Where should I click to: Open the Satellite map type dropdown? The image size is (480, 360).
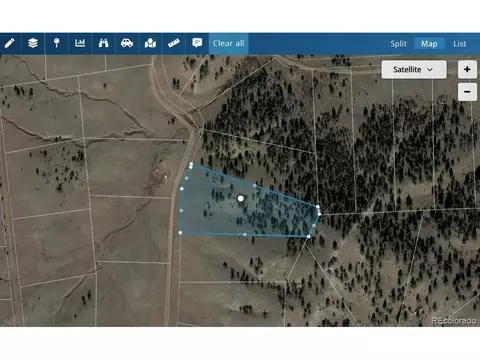pos(414,69)
